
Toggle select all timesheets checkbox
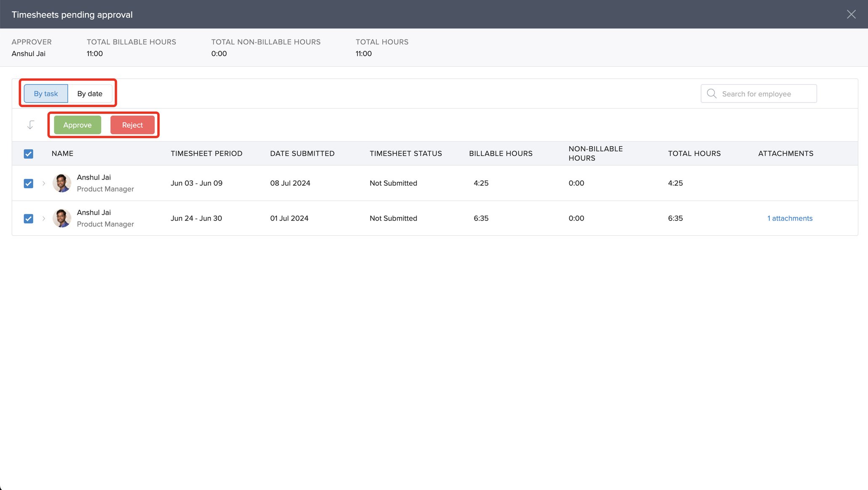coord(28,154)
